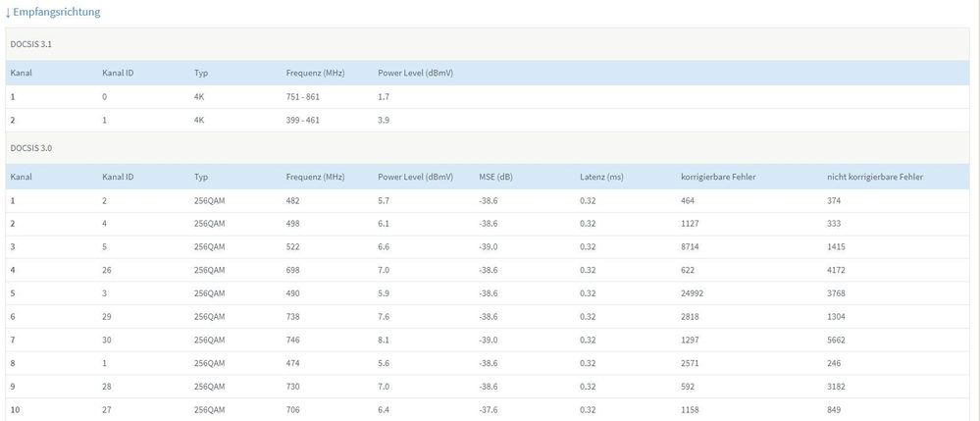Select power level 5.6
This screenshot has height=421, width=980.
(x=384, y=363)
